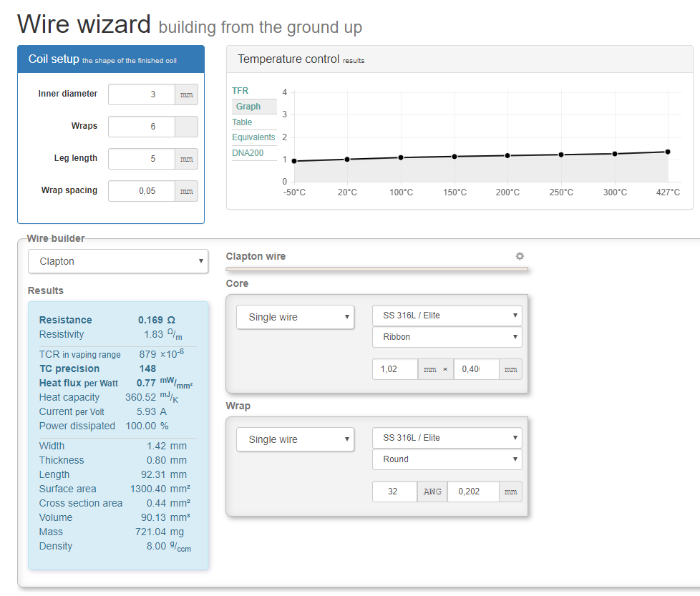Open the Clapton wire type dropdown
The height and width of the screenshot is (596, 700).
(x=118, y=261)
